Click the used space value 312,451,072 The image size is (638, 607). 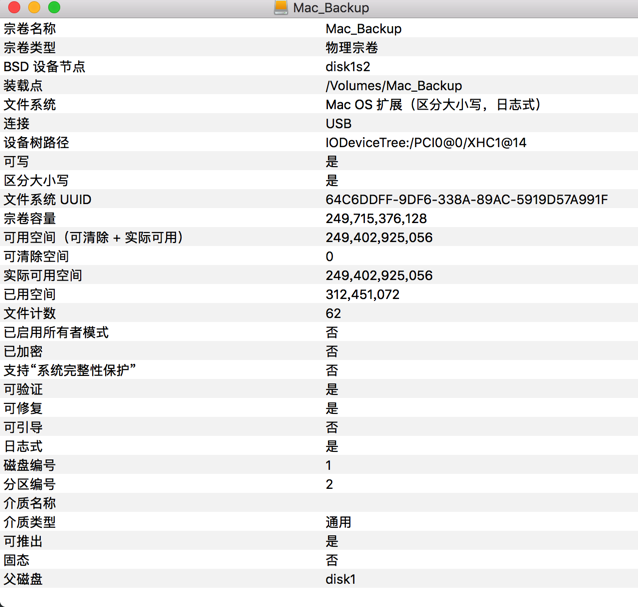point(363,295)
